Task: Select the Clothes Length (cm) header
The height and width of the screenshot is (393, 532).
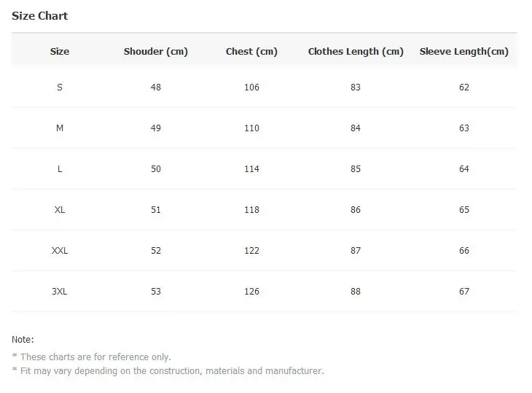Action: coord(356,52)
